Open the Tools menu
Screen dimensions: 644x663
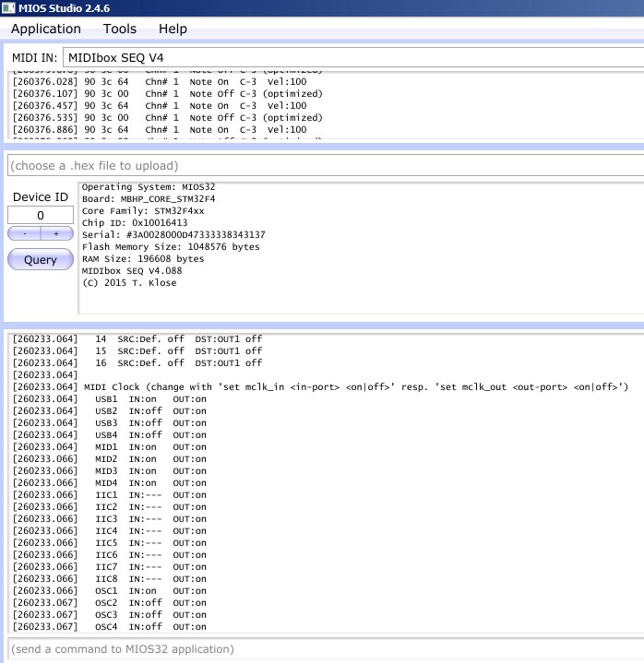pos(120,29)
